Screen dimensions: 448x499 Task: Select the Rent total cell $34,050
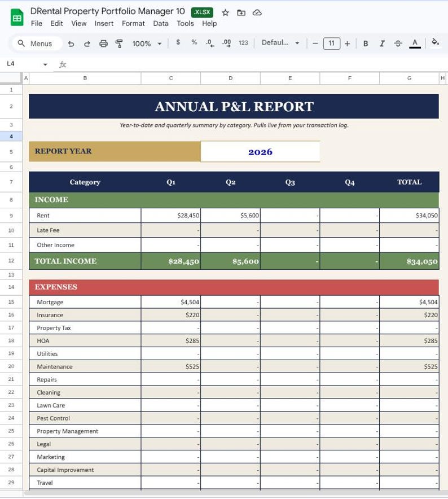click(409, 216)
